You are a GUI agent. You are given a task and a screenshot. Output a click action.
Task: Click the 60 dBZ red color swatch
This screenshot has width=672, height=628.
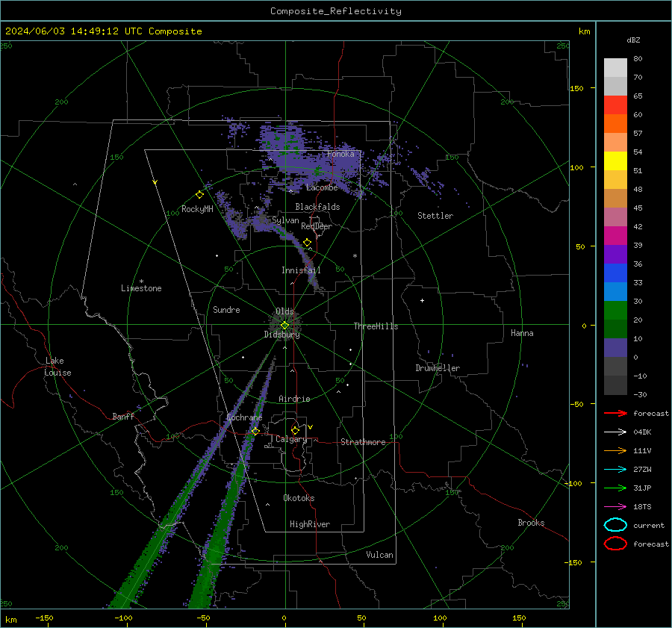point(615,105)
